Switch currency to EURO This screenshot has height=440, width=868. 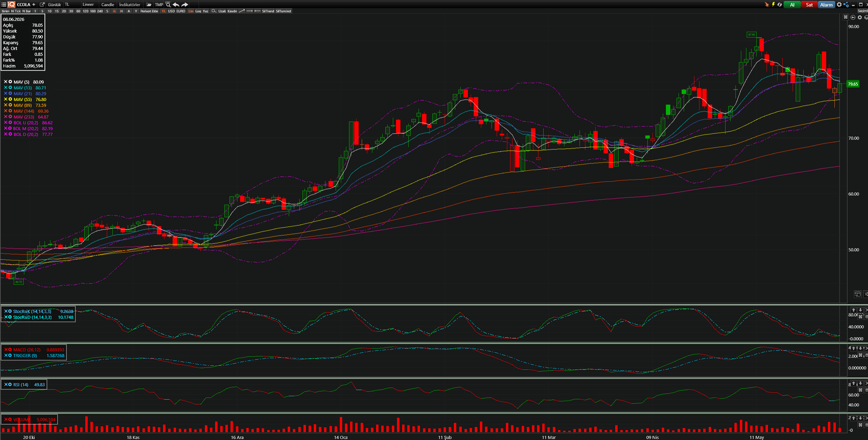[181, 11]
